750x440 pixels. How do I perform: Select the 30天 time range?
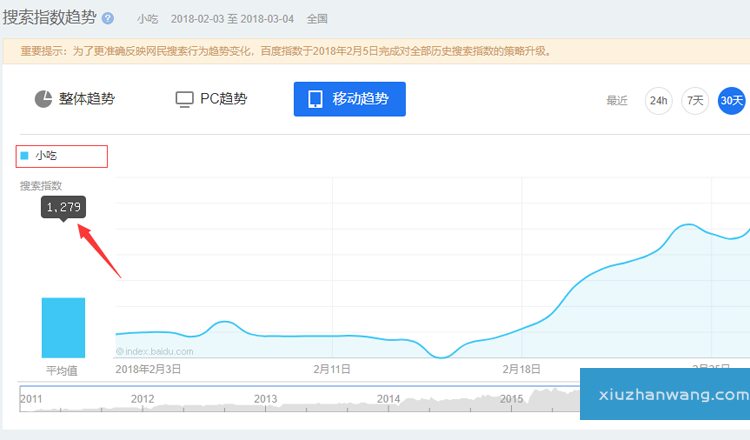pyautogui.click(x=732, y=100)
